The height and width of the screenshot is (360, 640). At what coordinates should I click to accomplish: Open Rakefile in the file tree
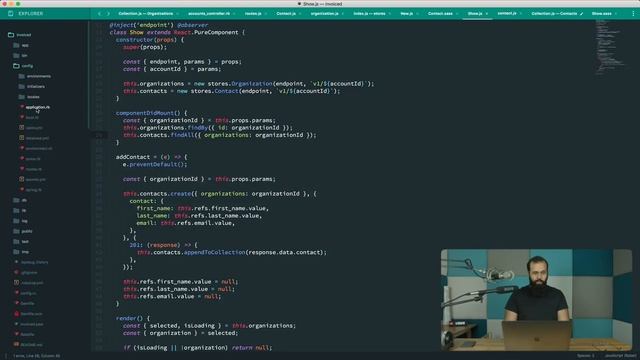coord(27,334)
